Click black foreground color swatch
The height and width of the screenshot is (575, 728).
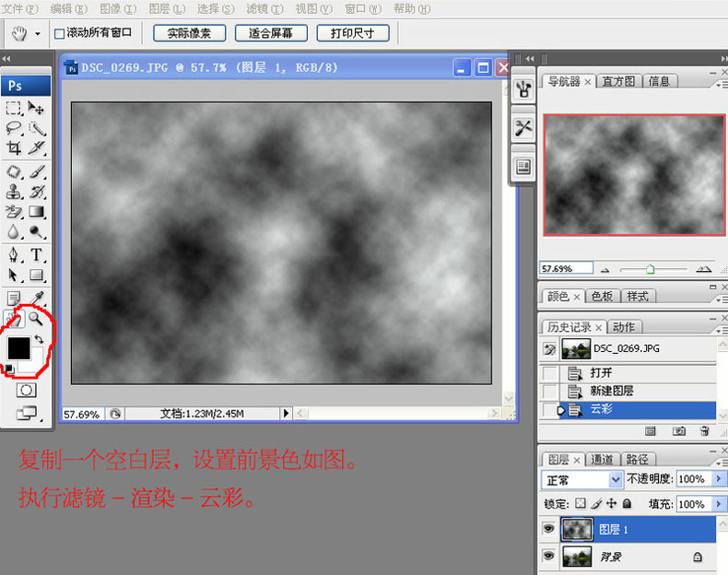(18, 348)
